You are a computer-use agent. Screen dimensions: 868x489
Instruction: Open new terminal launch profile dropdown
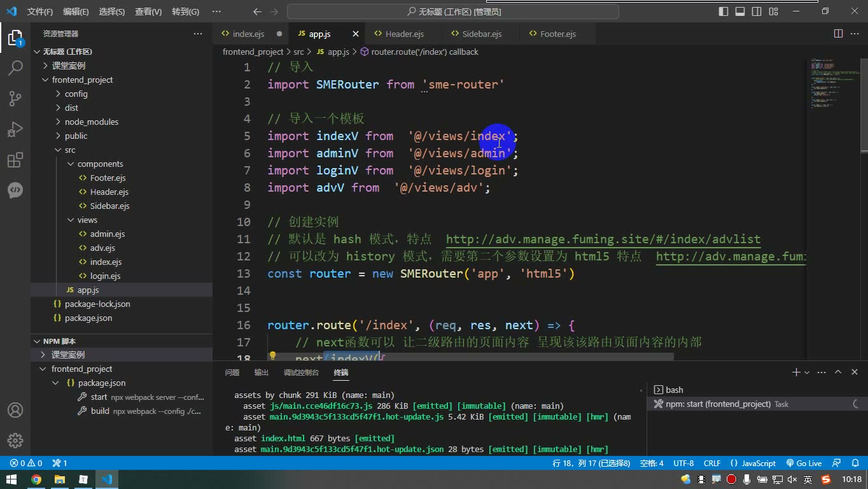pos(807,372)
